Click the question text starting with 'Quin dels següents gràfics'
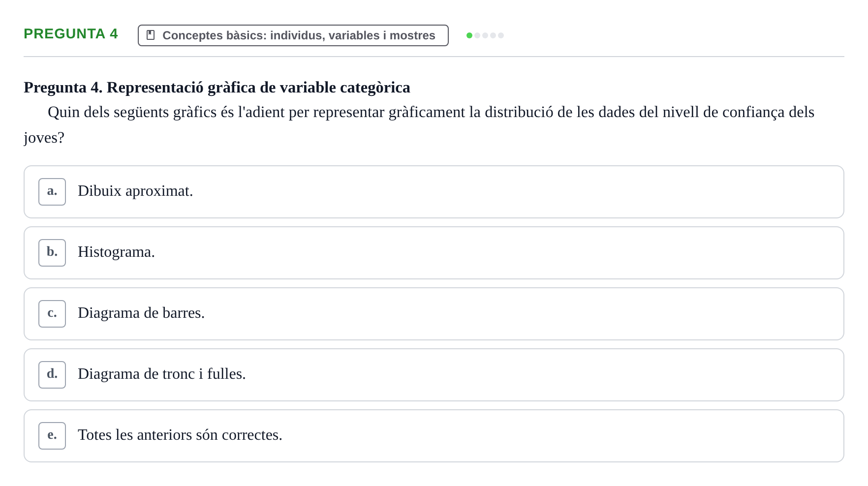 [419, 125]
